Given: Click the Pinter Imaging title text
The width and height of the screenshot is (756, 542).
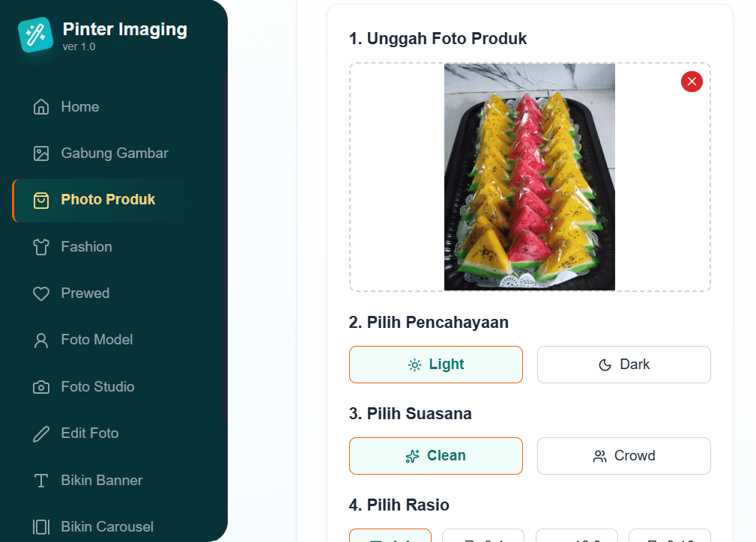Looking at the screenshot, I should [x=125, y=30].
